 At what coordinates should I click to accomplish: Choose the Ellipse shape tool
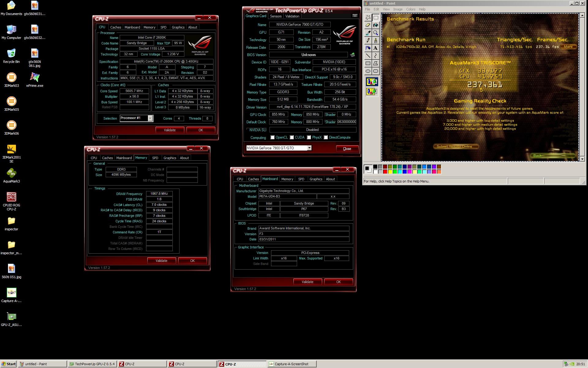[x=368, y=71]
